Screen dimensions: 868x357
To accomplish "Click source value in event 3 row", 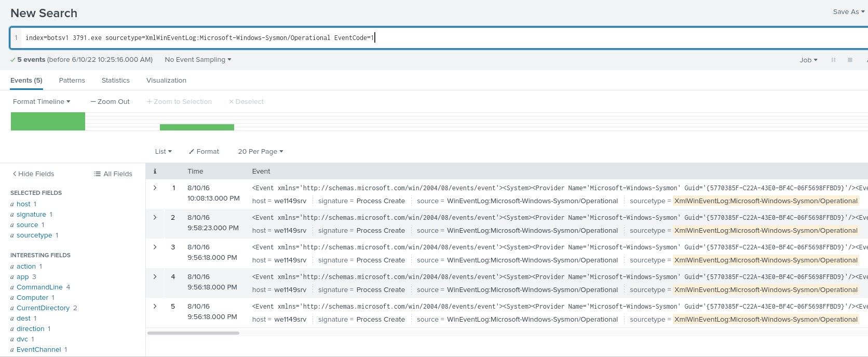I will 532,260.
